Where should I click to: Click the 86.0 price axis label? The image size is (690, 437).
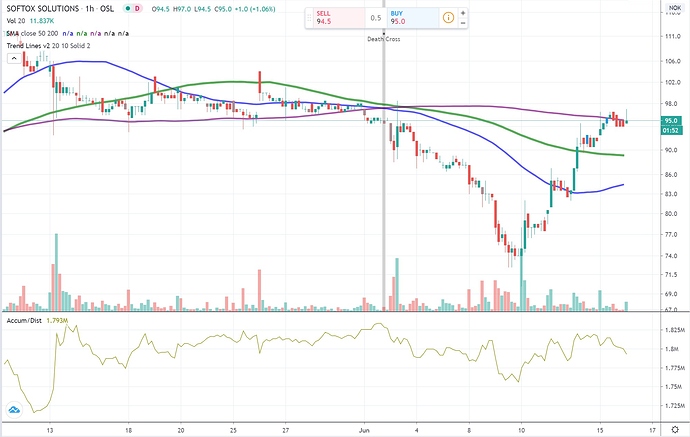coord(671,175)
